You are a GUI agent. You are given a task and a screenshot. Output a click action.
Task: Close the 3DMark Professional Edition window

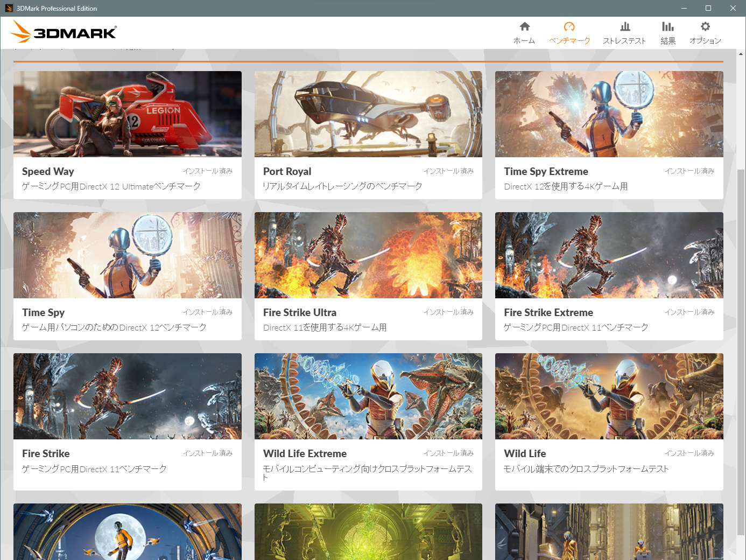pyautogui.click(x=733, y=8)
